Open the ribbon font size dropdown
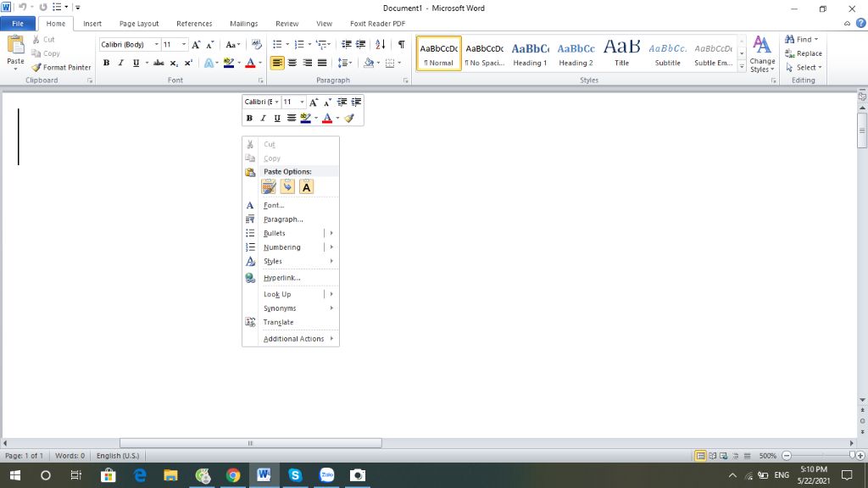The height and width of the screenshot is (488, 868). (184, 44)
